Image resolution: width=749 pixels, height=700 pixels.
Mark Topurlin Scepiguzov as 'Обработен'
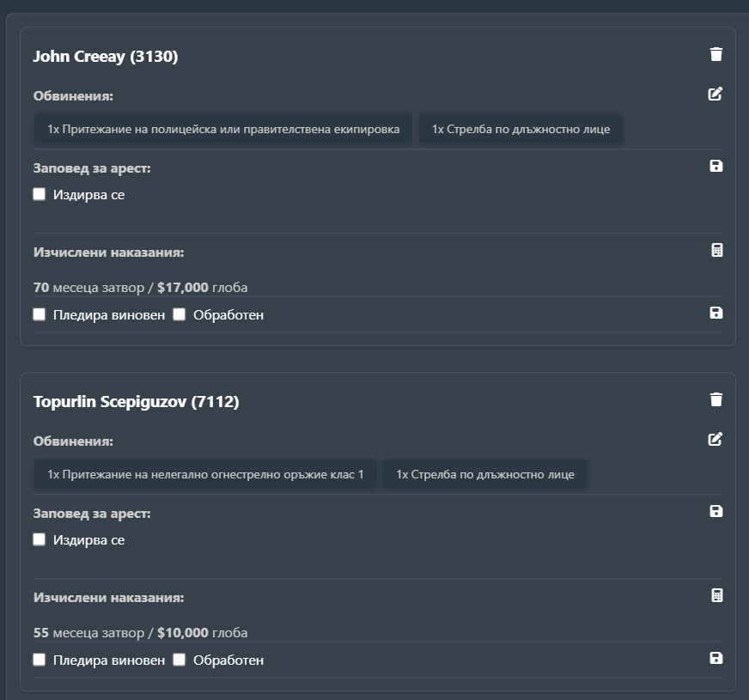[x=180, y=660]
